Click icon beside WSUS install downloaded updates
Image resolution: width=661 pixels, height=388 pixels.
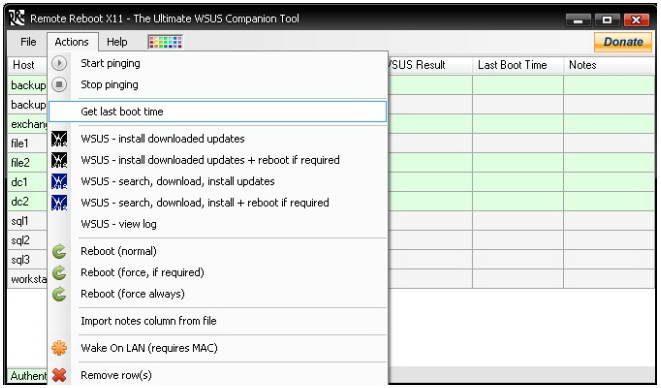pyautogui.click(x=59, y=139)
